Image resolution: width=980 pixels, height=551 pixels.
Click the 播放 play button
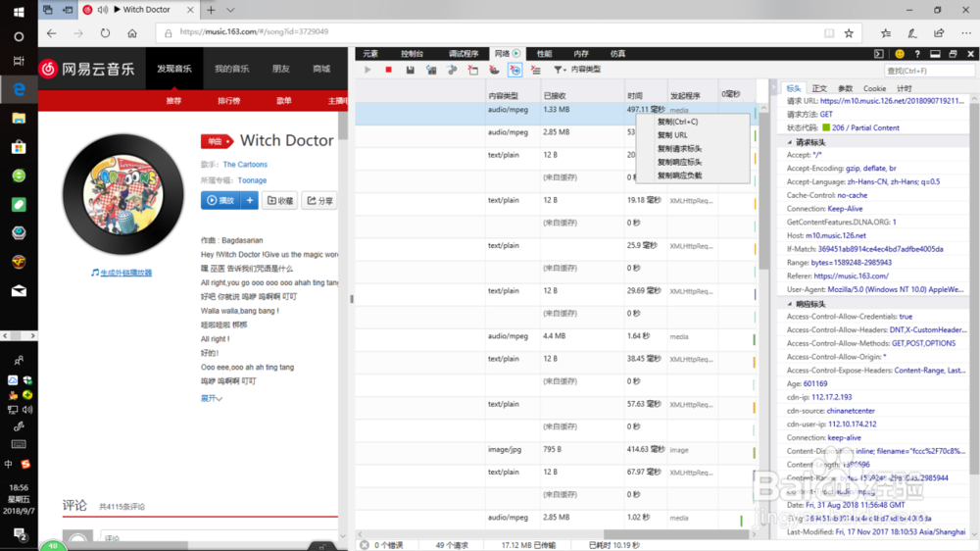[x=220, y=201]
